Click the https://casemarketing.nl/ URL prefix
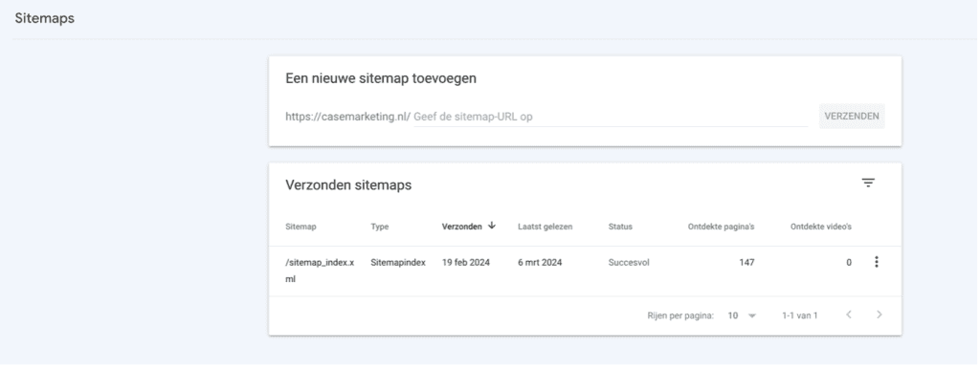The height and width of the screenshot is (368, 980). click(x=347, y=117)
